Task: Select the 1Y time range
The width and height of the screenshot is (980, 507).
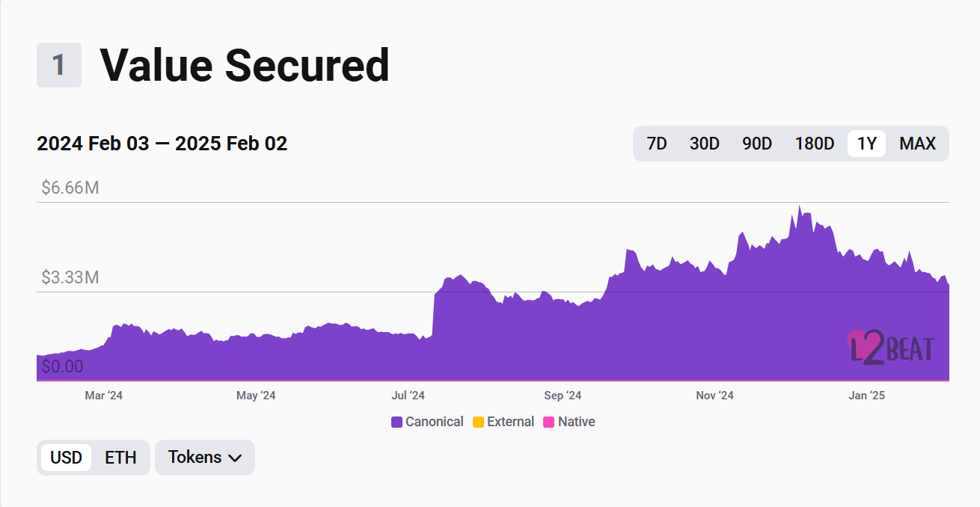Action: coord(866,144)
